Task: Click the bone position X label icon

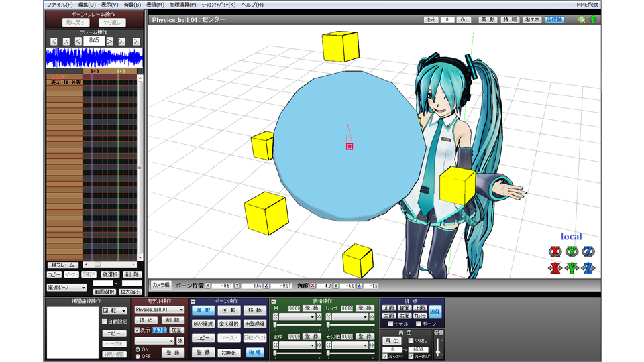Action: tap(208, 286)
